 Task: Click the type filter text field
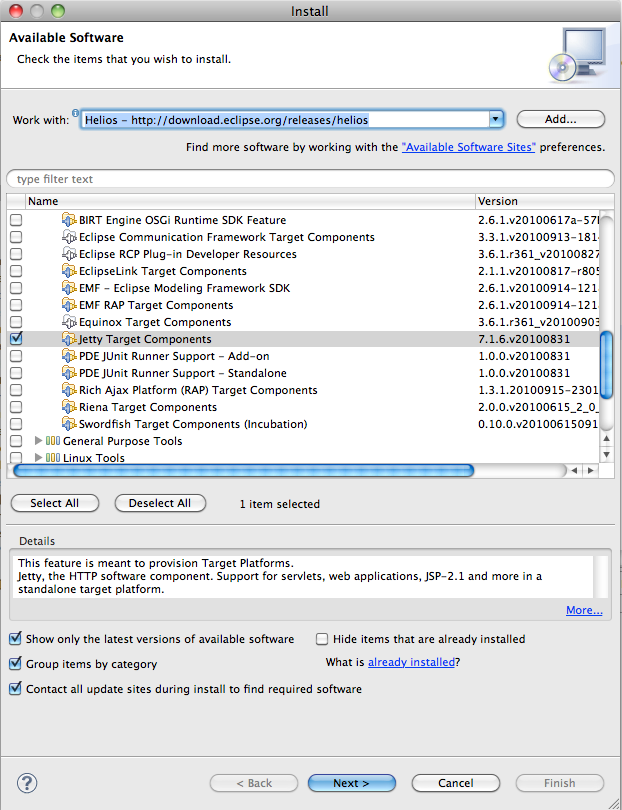coord(310,179)
